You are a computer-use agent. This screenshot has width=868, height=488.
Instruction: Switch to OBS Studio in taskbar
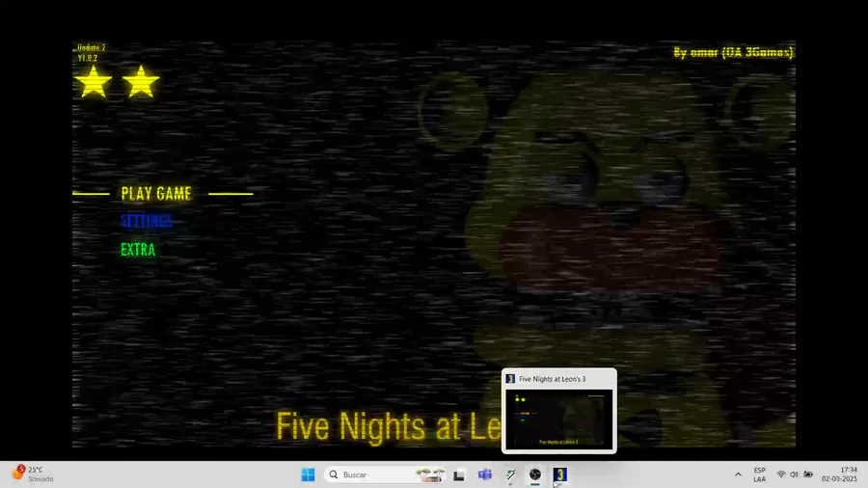pos(534,474)
